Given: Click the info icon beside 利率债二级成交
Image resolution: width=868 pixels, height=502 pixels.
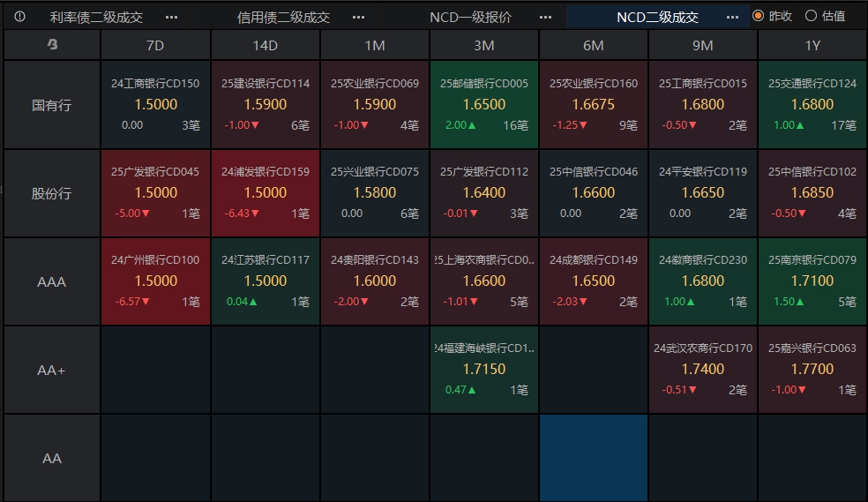Looking at the screenshot, I should [20, 17].
